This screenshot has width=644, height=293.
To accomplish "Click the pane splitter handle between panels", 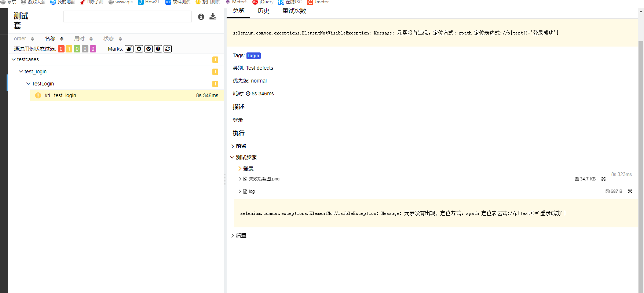I will click(225, 179).
